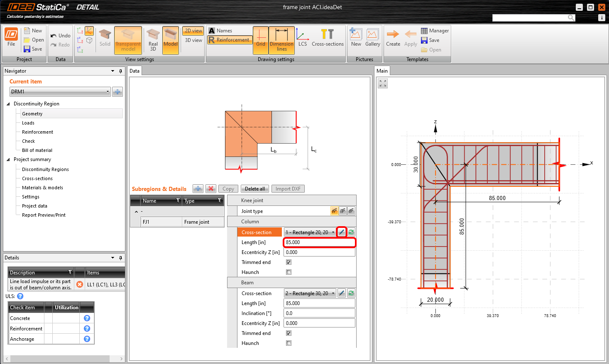Show the LCS axes icon
Viewport: 609px width, 364px height.
coord(303,38)
